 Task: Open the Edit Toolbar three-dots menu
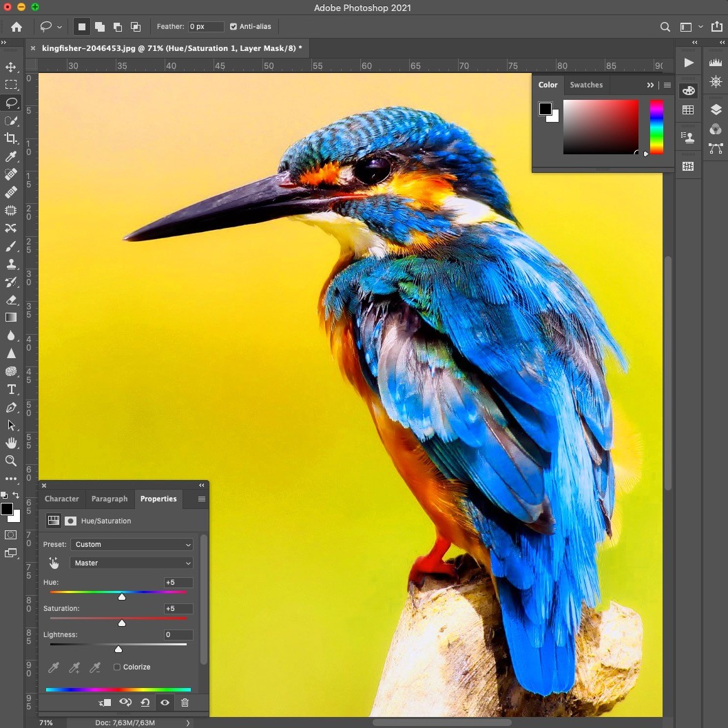point(11,478)
